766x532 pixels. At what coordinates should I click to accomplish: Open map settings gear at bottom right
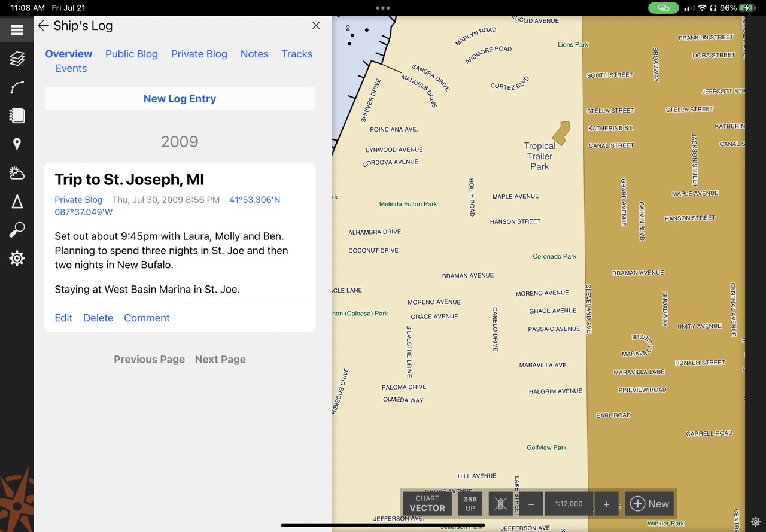pyautogui.click(x=756, y=522)
